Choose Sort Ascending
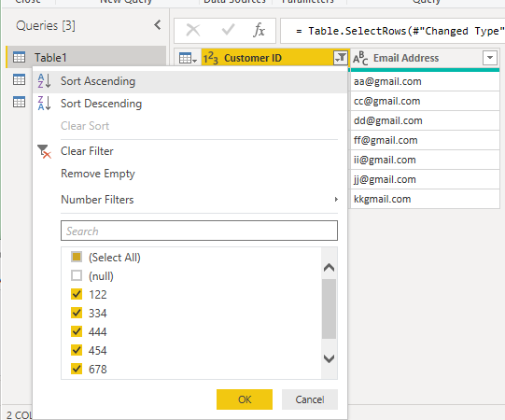The height and width of the screenshot is (420, 505). [x=190, y=81]
